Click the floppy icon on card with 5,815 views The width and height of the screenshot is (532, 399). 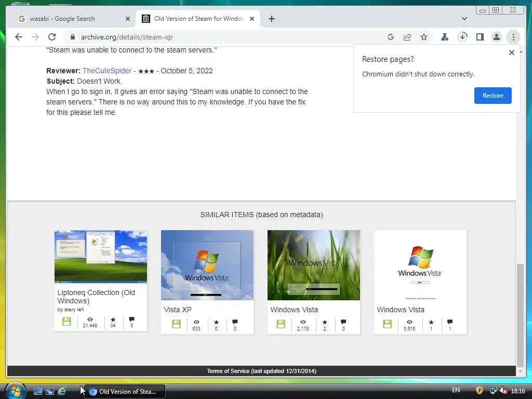click(387, 324)
